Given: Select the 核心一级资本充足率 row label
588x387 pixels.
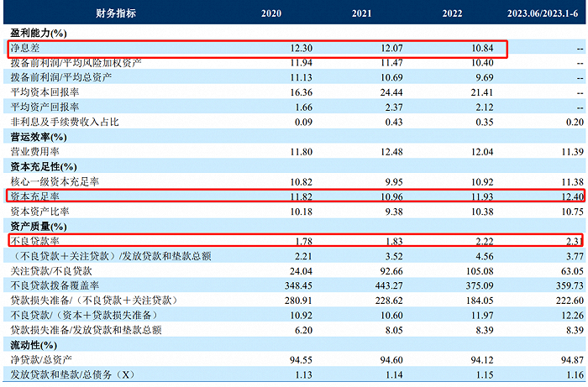Looking at the screenshot, I should (x=55, y=181).
